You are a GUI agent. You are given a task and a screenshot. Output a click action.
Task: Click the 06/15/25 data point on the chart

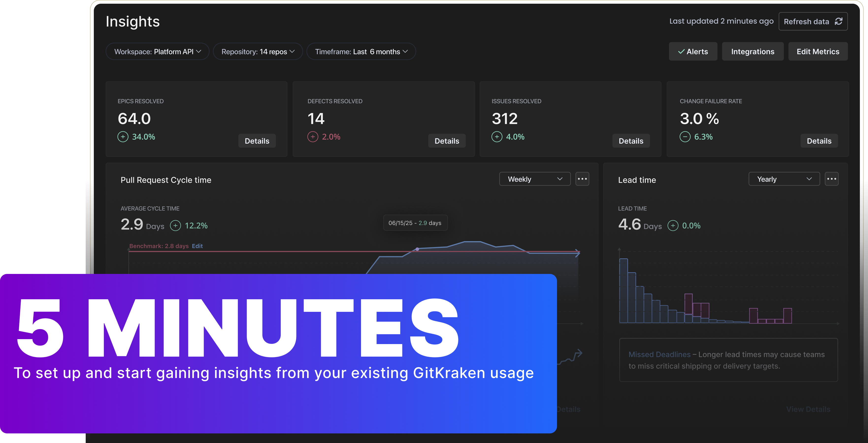click(417, 249)
